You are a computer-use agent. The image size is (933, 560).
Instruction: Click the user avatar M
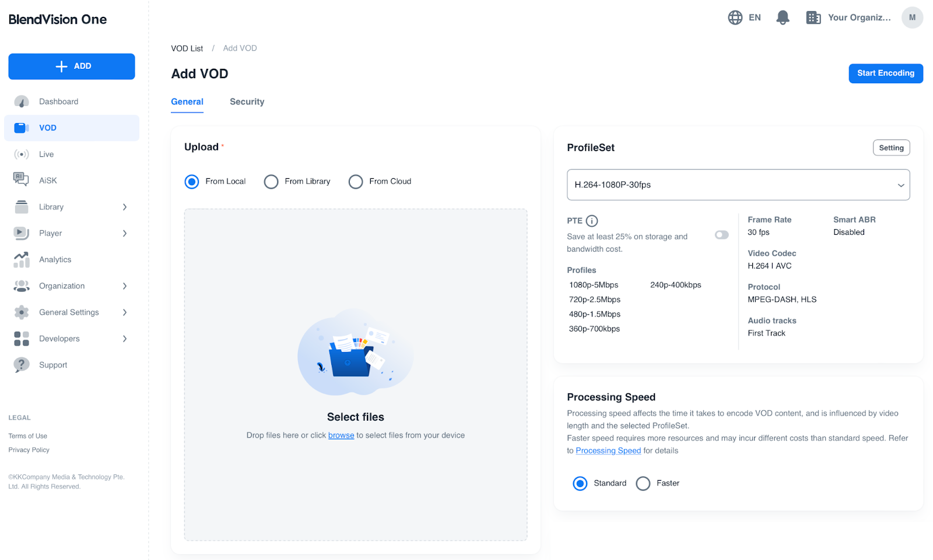point(912,17)
